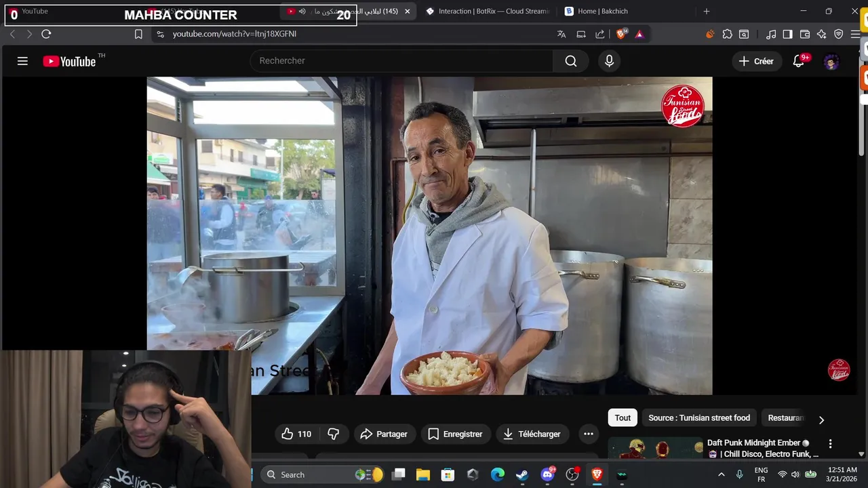Like the video with thumbs up
The image size is (868, 488).
pos(296,434)
